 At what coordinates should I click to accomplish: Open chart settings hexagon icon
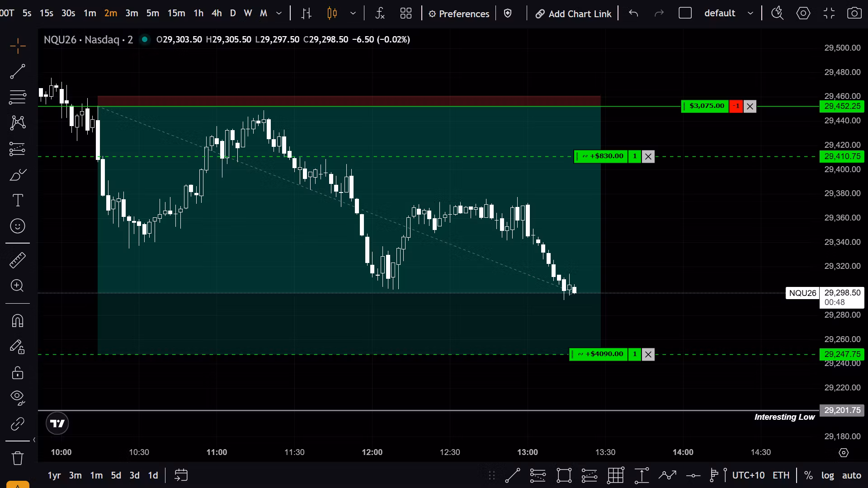[803, 13]
